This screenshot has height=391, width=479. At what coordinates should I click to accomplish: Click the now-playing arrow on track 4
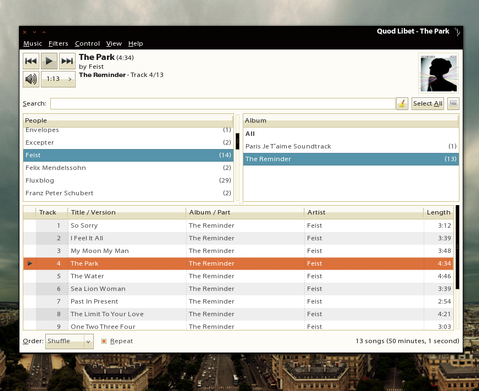(x=30, y=264)
